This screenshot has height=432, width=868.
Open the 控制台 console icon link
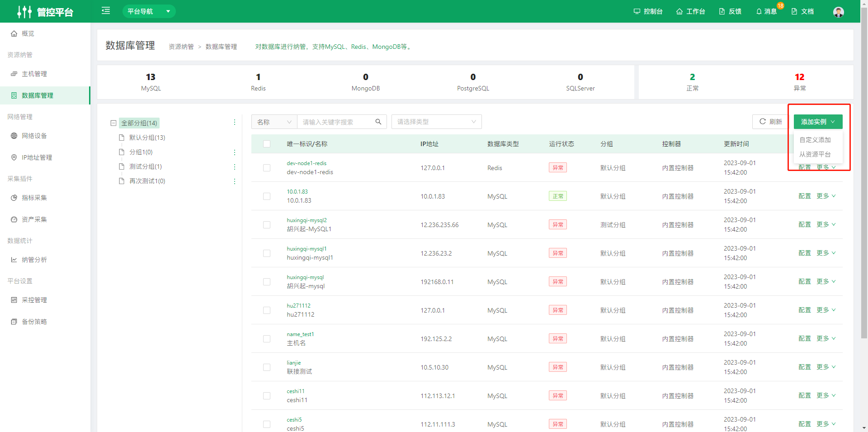pos(648,11)
